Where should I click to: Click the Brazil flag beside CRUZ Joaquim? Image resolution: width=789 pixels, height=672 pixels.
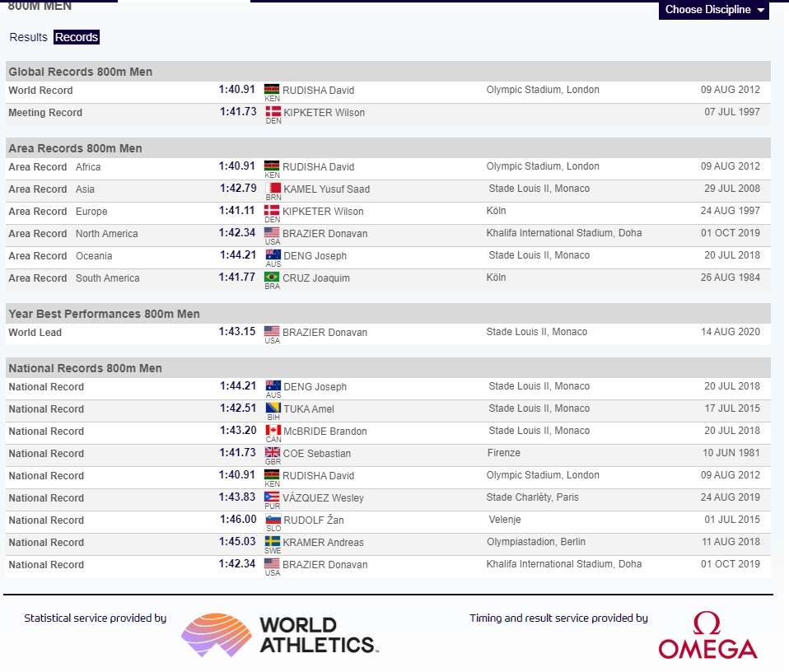pyautogui.click(x=272, y=277)
